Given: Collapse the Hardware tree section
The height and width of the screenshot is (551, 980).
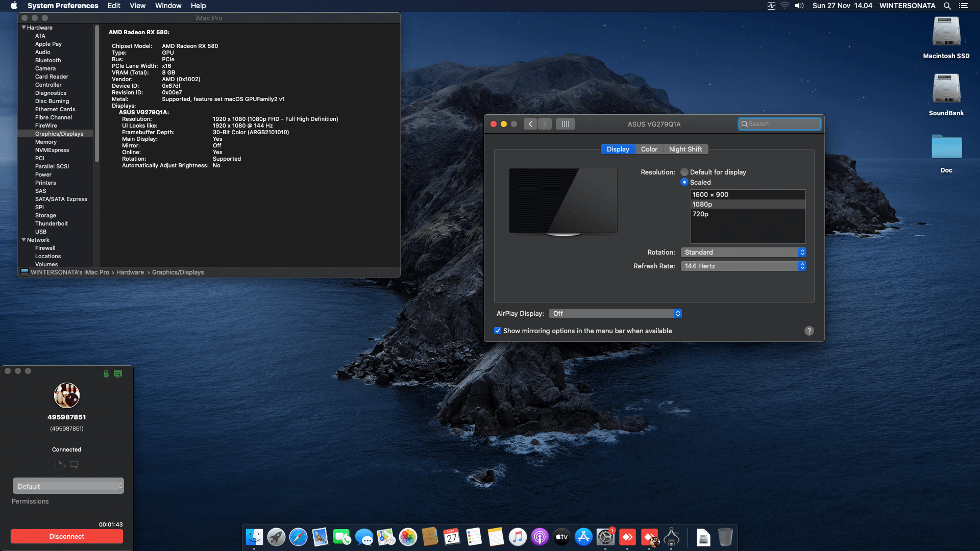Looking at the screenshot, I should point(23,28).
